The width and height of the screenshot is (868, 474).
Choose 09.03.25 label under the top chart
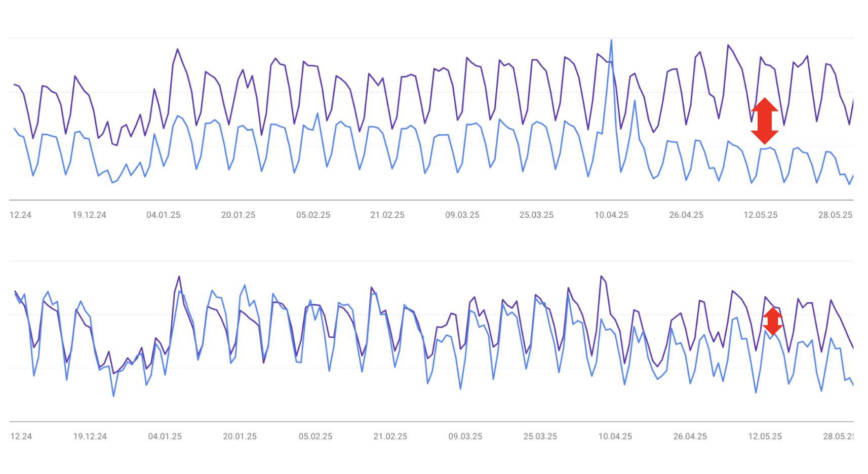462,215
